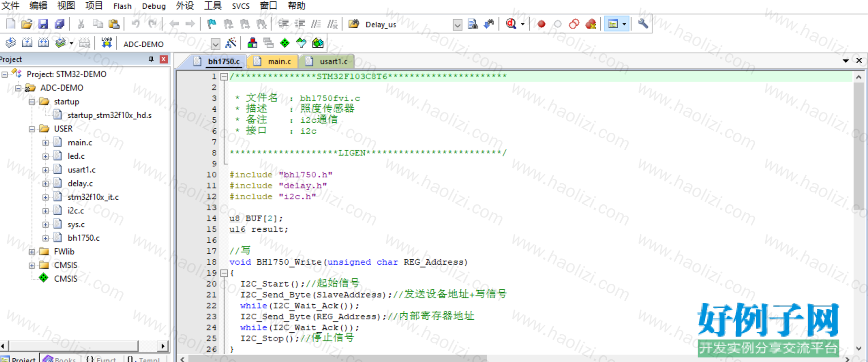868x362 pixels.
Task: Open batch build dropdown arrow
Action: [x=71, y=43]
